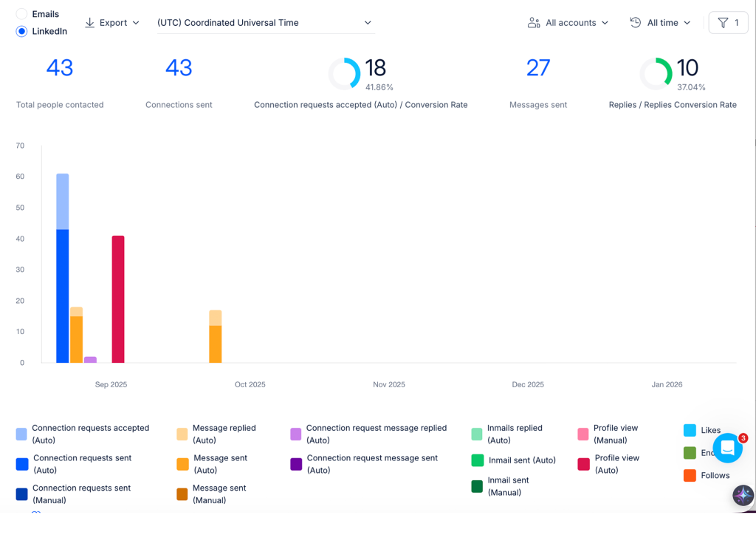Click the Follows legend label
This screenshot has height=535, width=756.
pyautogui.click(x=715, y=476)
